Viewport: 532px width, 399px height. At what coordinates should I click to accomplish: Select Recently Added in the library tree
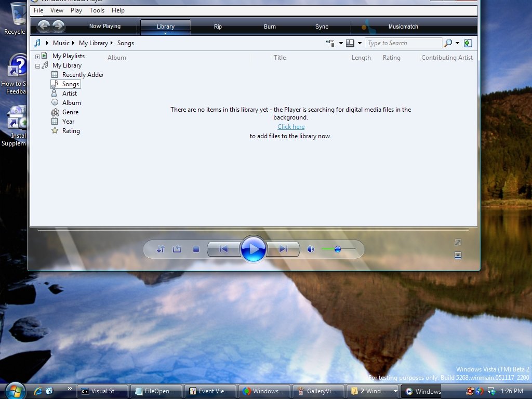click(x=77, y=75)
